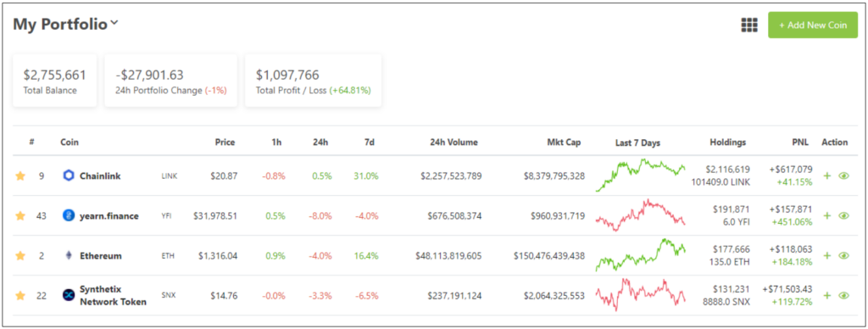Sort by 24h Volume column header
Image resolution: width=868 pixels, height=329 pixels.
point(454,142)
